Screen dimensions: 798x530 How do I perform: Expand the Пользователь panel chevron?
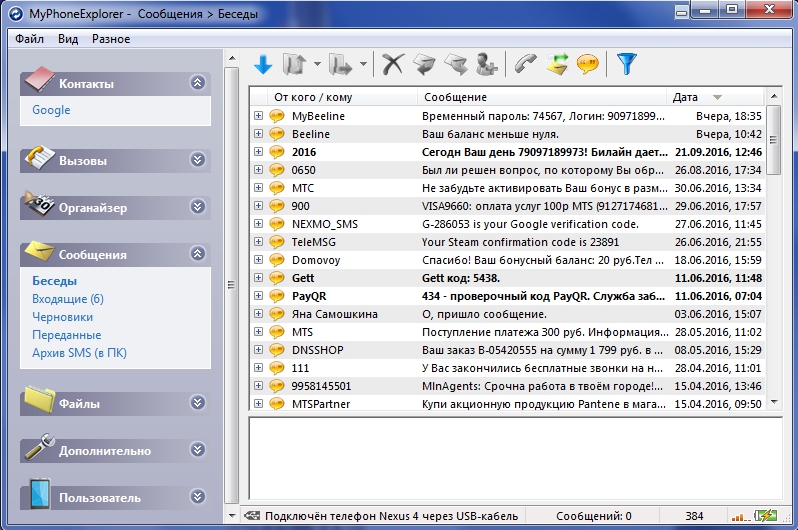click(x=197, y=496)
